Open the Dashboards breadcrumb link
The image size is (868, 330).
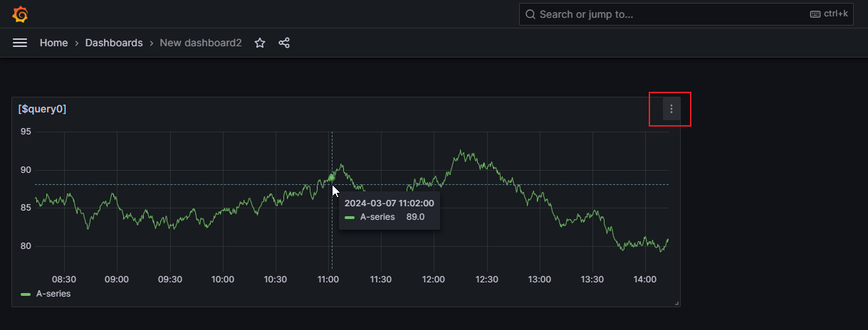click(114, 43)
